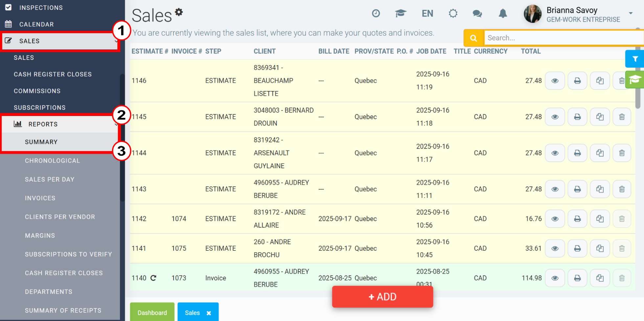Switch to the Dashboard tab
The image size is (644, 321).
[152, 312]
